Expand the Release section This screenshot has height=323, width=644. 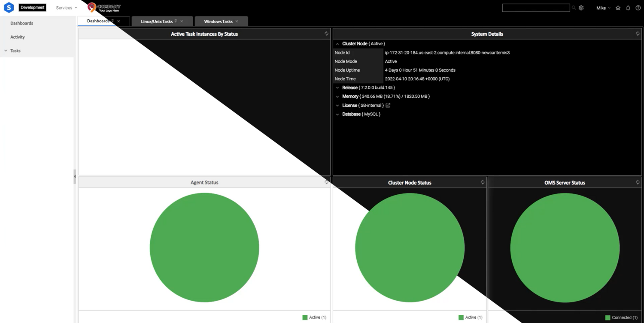[x=337, y=88]
